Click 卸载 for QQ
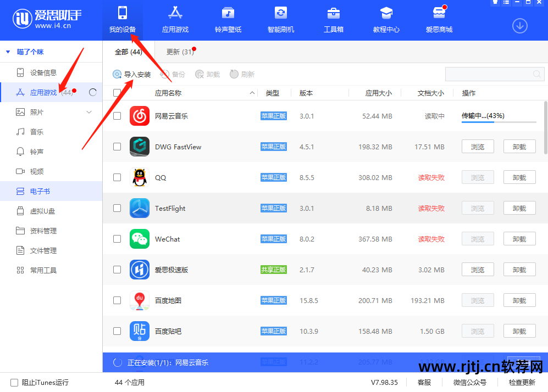Viewport: 548px width, 392px height. click(519, 177)
